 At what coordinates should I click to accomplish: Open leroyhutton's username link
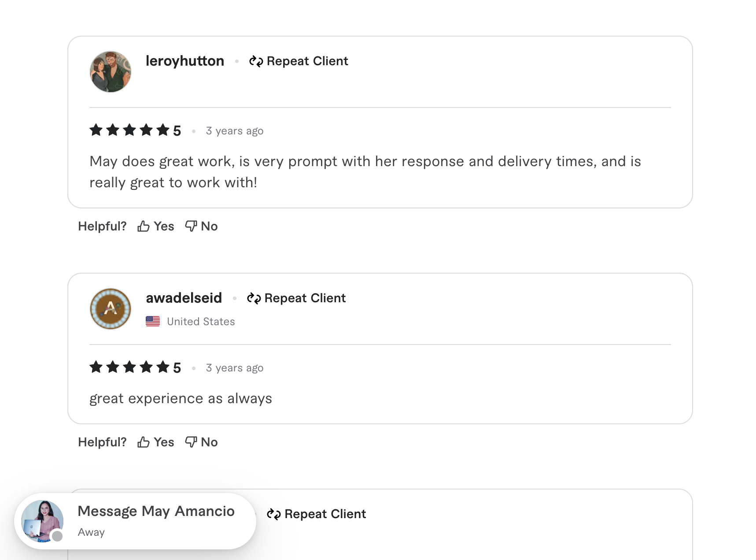[185, 61]
